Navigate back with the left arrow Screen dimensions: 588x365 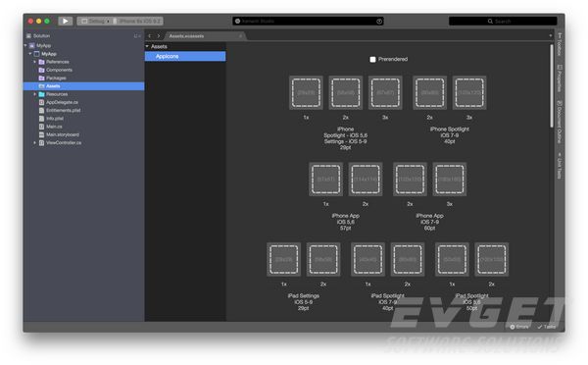point(150,36)
